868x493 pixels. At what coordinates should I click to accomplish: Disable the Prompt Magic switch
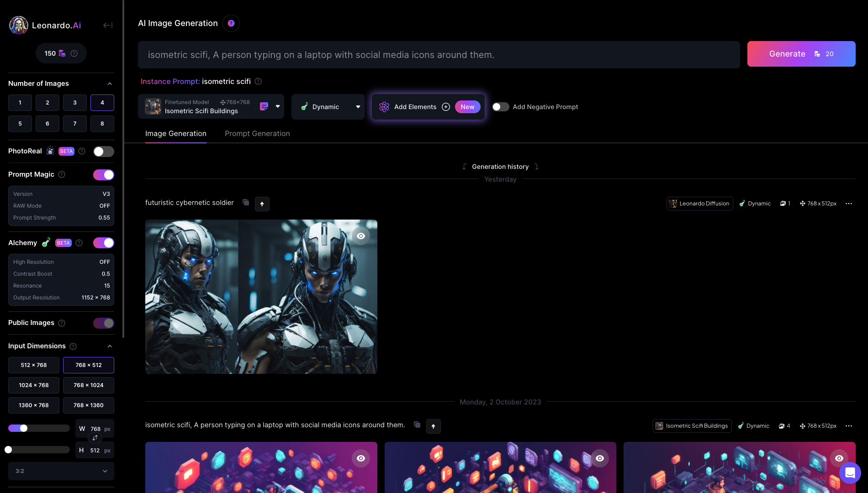coord(104,175)
